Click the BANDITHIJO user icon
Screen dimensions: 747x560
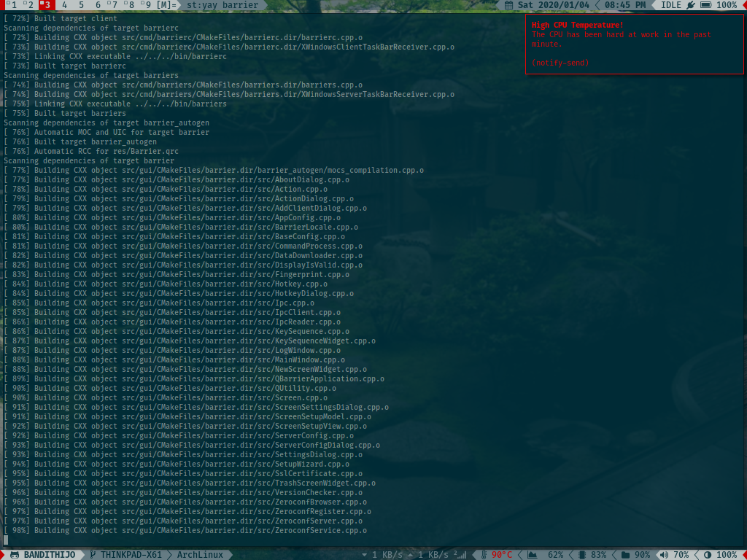(15, 555)
